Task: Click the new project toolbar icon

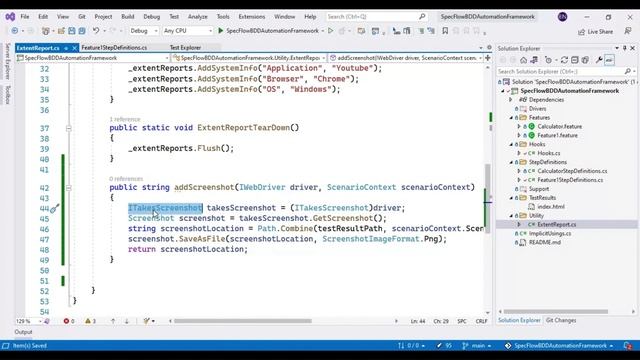Action: [46, 31]
